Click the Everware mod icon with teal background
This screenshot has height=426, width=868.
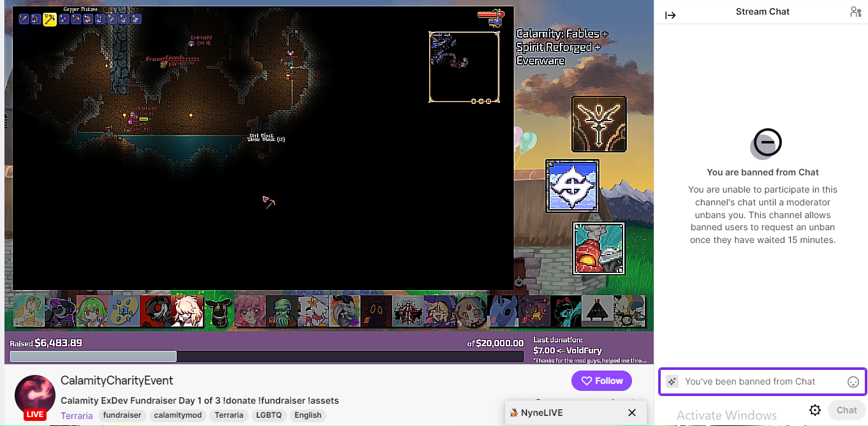coord(598,248)
